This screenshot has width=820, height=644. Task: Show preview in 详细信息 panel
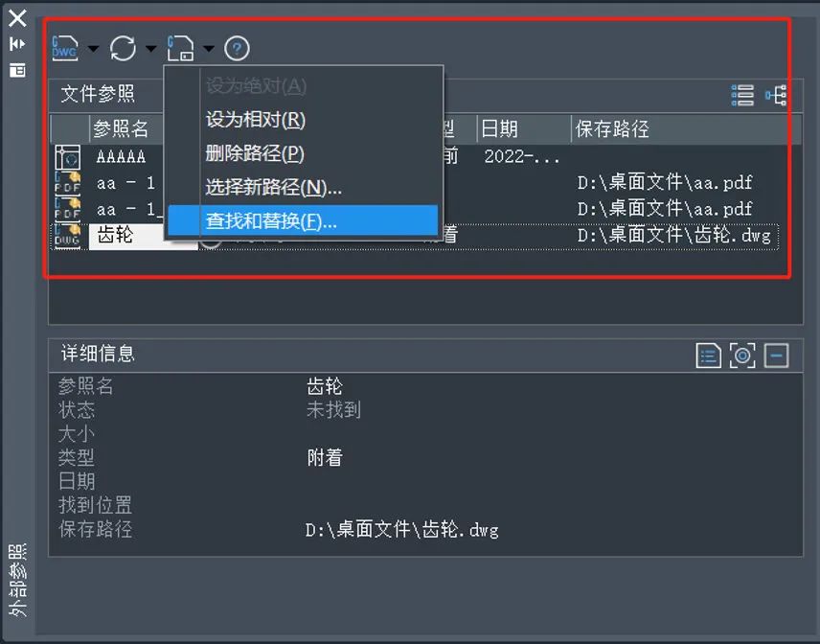(x=742, y=356)
